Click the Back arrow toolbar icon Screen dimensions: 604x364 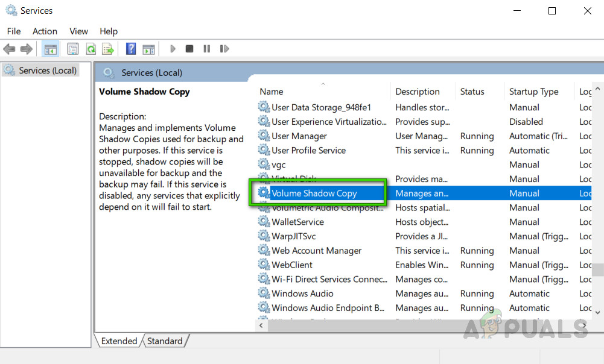(x=9, y=49)
